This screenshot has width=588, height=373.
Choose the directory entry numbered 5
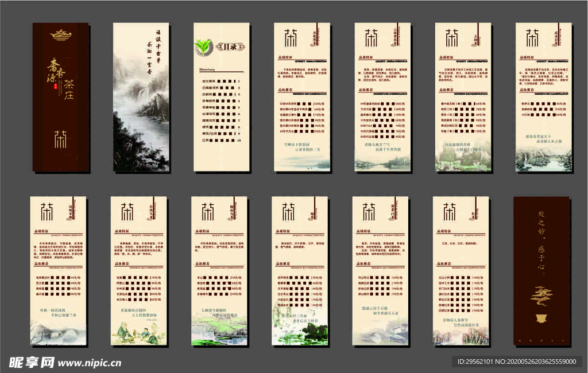221,107
